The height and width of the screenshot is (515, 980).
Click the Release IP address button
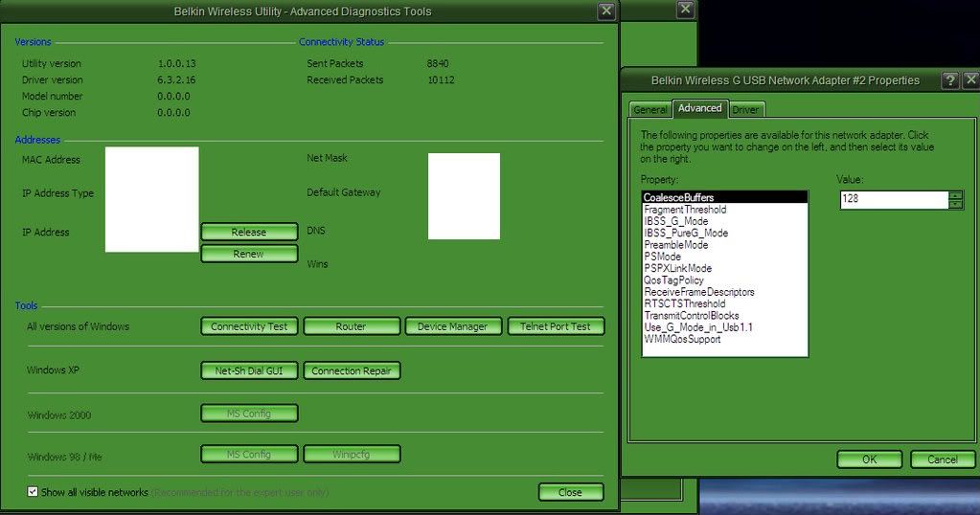point(249,233)
